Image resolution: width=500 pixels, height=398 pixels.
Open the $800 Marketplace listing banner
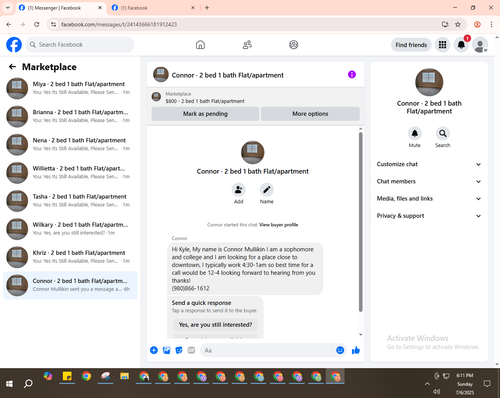[255, 97]
